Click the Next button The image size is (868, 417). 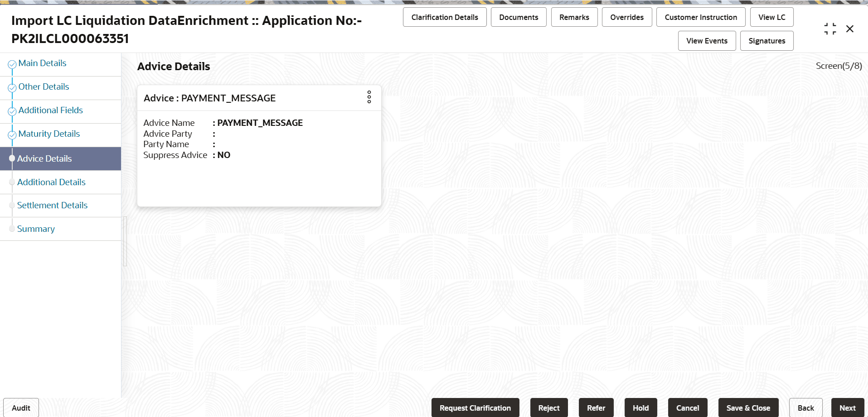(848, 408)
